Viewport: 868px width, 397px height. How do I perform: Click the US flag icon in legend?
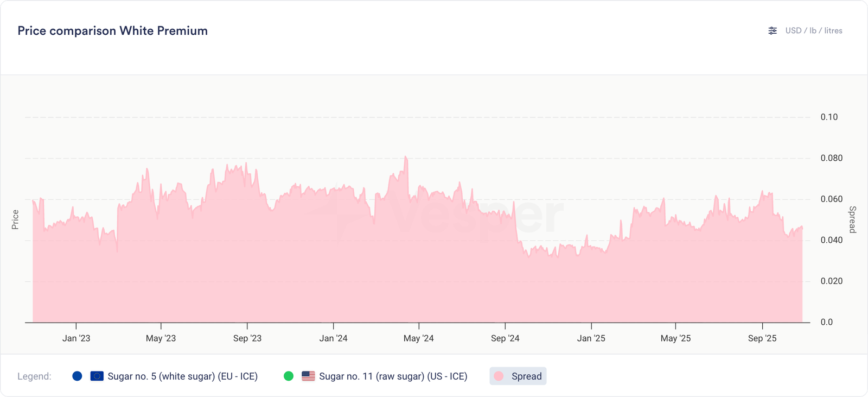pos(308,376)
